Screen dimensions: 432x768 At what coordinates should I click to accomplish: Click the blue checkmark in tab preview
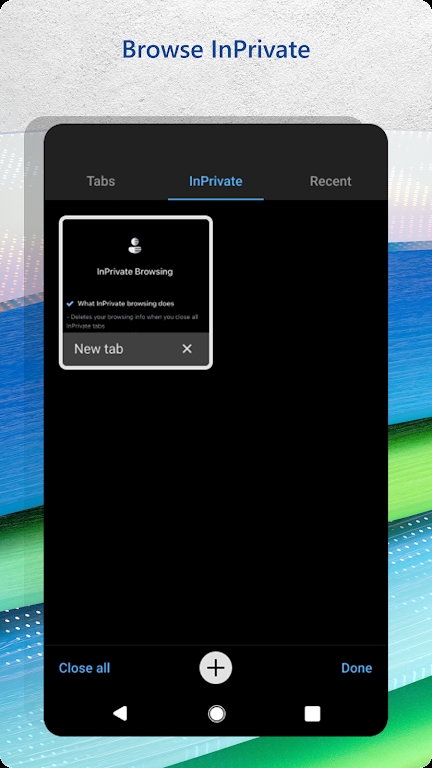click(70, 304)
